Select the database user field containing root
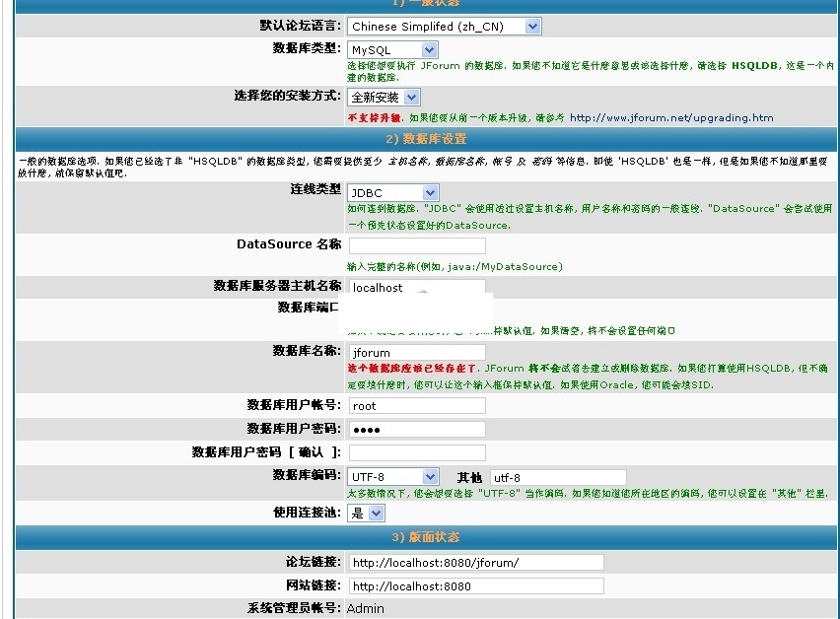 click(x=416, y=405)
